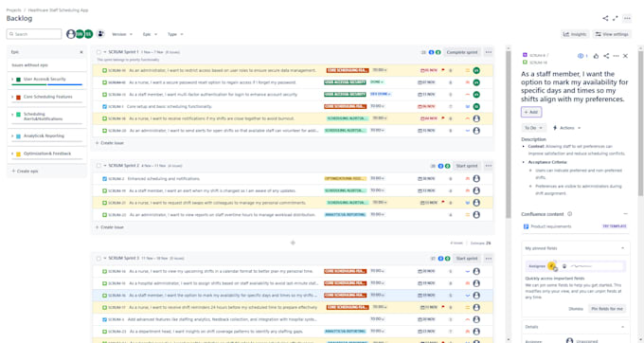Click Create issue under Sprint 1

pyautogui.click(x=110, y=143)
